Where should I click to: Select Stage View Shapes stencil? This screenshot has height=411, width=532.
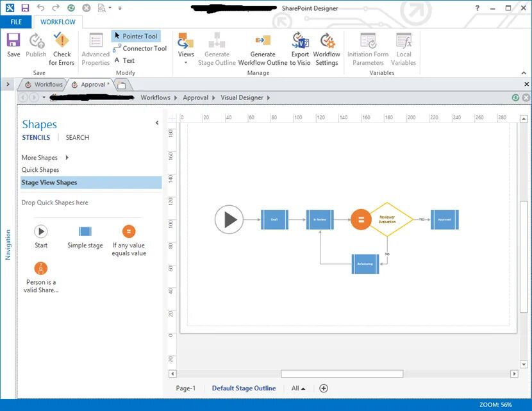pyautogui.click(x=91, y=183)
